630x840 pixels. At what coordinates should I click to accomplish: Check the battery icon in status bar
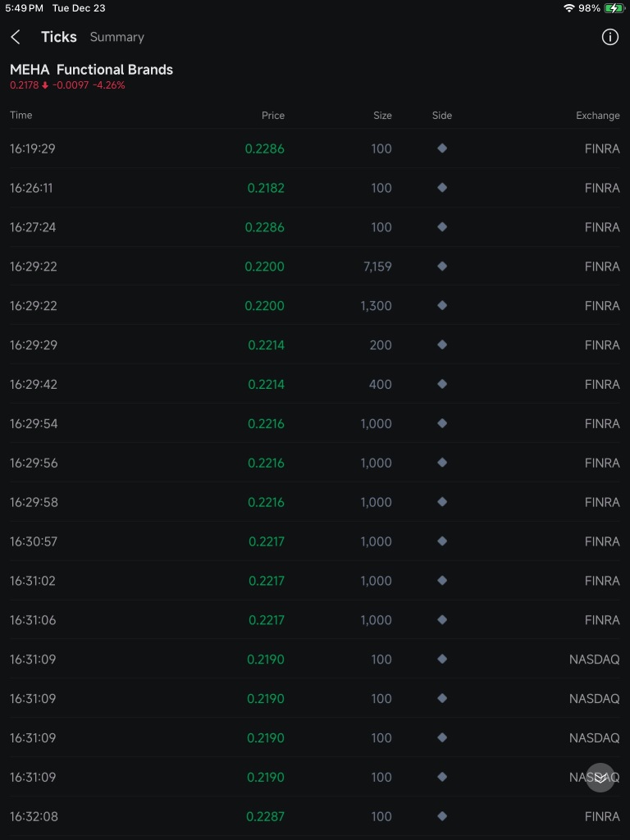[x=614, y=8]
